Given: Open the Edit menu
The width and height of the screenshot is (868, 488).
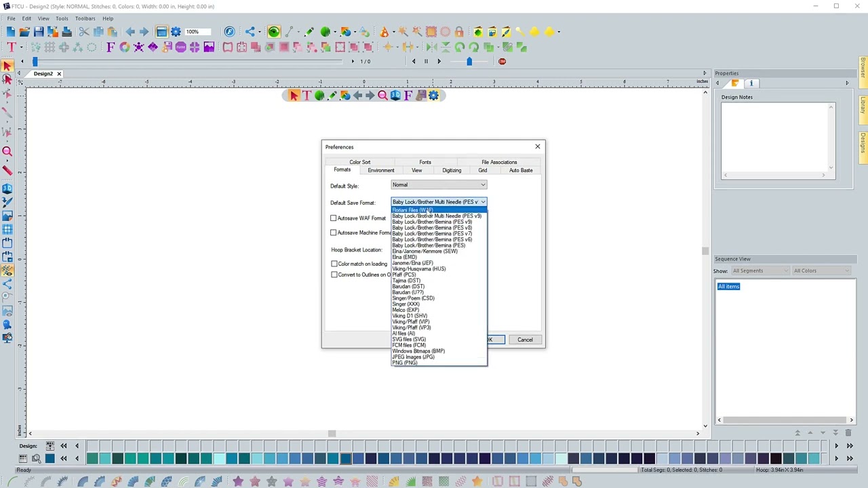Looking at the screenshot, I should pyautogui.click(x=26, y=18).
